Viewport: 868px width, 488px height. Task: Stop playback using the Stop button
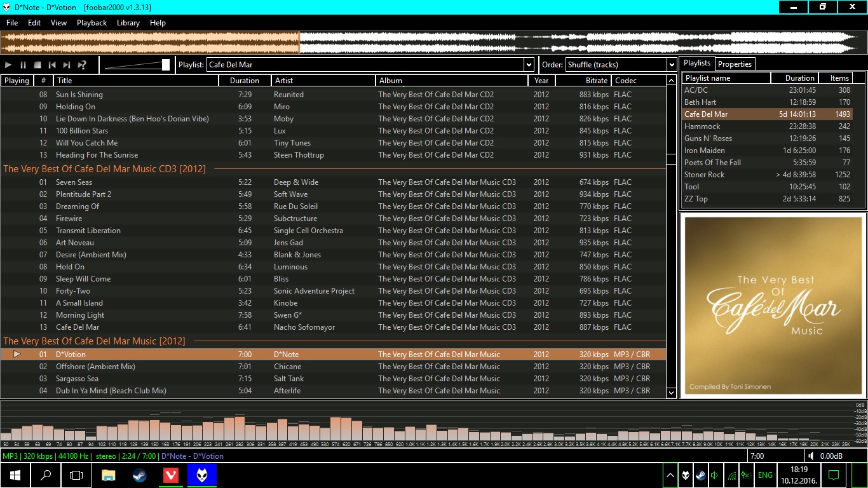tap(37, 65)
